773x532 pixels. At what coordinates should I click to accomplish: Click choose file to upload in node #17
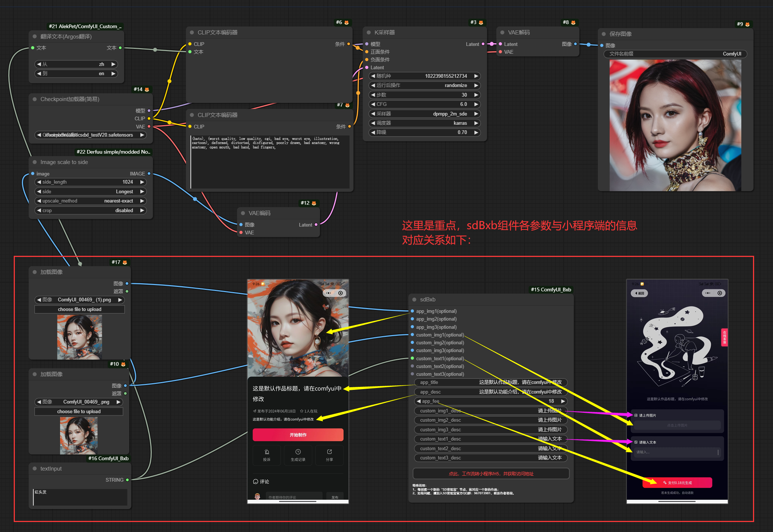(x=80, y=310)
